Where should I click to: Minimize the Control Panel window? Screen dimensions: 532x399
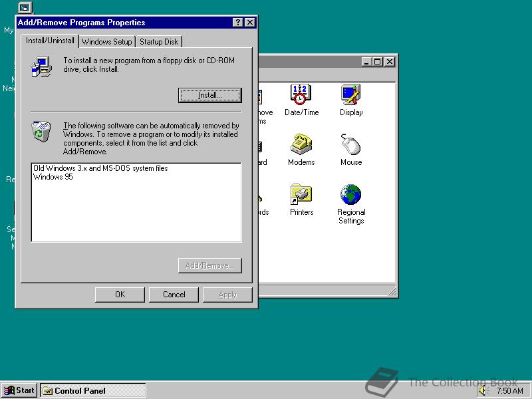click(366, 62)
